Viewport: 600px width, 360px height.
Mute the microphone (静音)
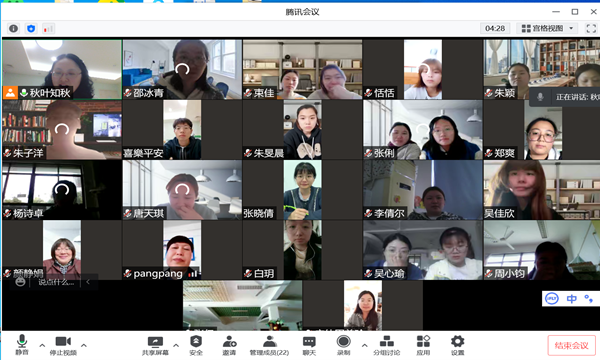[22, 344]
